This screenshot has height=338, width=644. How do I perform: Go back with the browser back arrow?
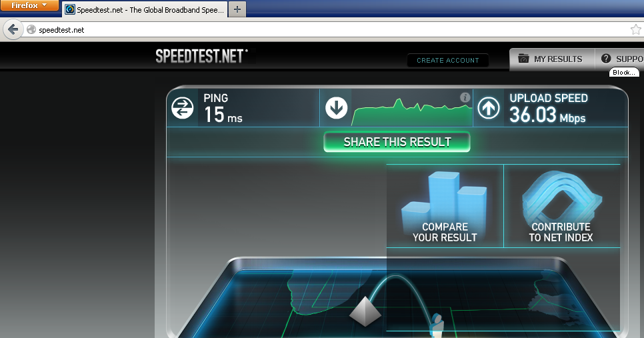[x=13, y=29]
